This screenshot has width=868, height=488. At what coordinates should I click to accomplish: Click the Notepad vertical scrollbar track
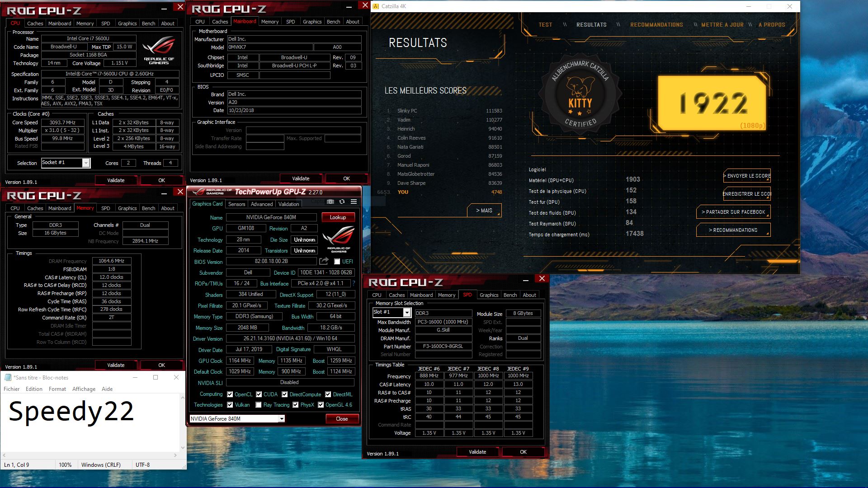click(183, 422)
